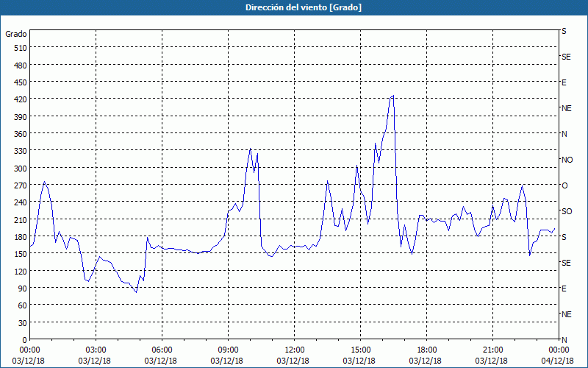This screenshot has width=588, height=368.
Task: Click the 15:00 time label
Action: (360, 350)
